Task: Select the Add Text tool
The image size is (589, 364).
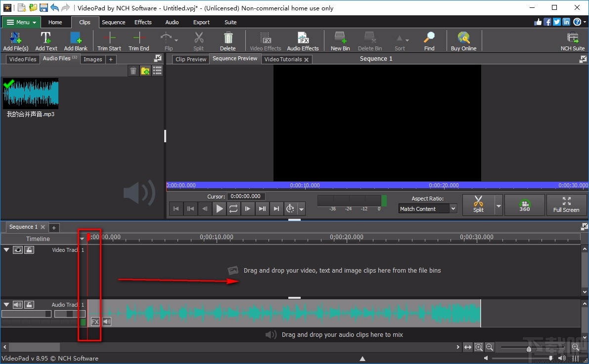Action: coord(46,41)
